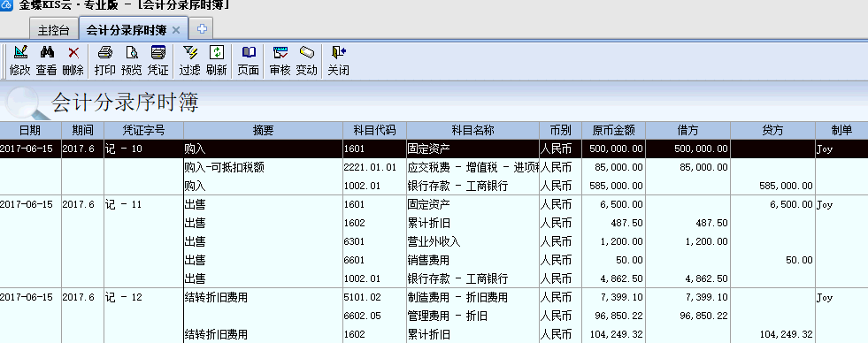Close the view with 关闭 icon
The height and width of the screenshot is (343, 868).
pyautogui.click(x=338, y=52)
